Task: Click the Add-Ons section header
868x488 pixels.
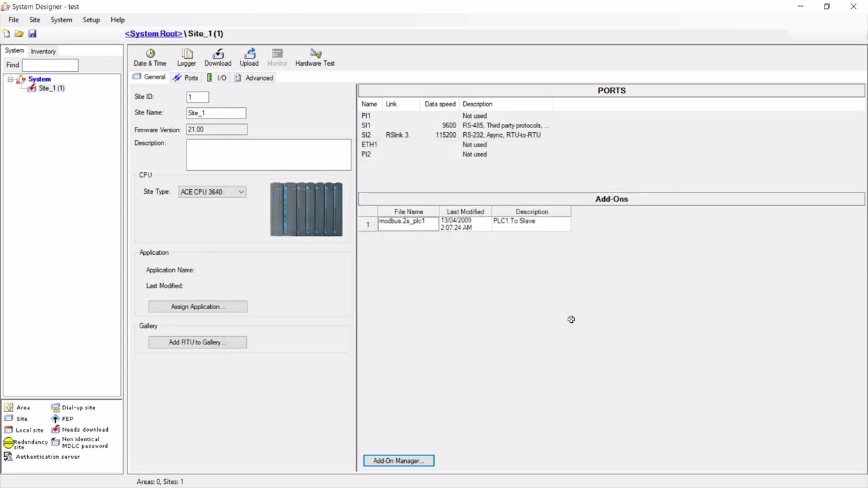Action: click(x=612, y=199)
